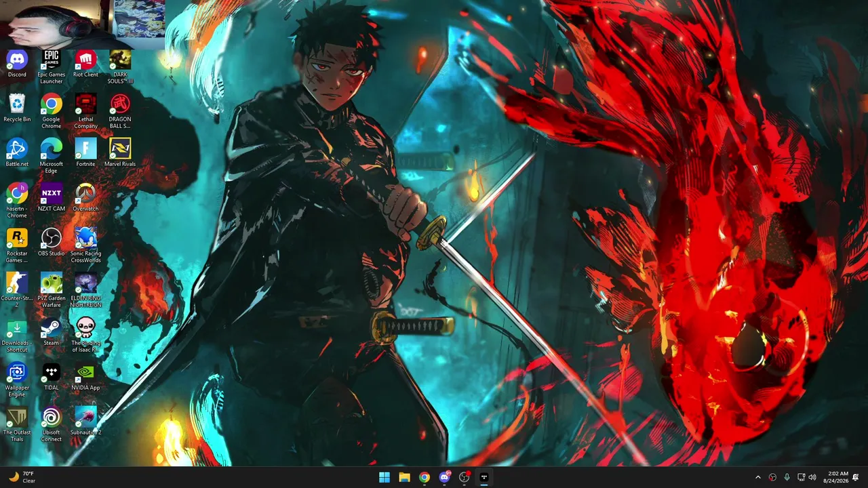Viewport: 868px width, 488px height.
Task: Select the Discord desktop shortcut
Action: click(17, 64)
